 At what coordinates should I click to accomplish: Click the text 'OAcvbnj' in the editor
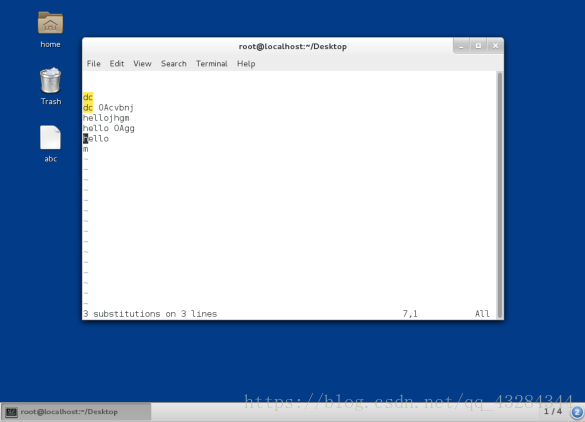[x=116, y=108]
